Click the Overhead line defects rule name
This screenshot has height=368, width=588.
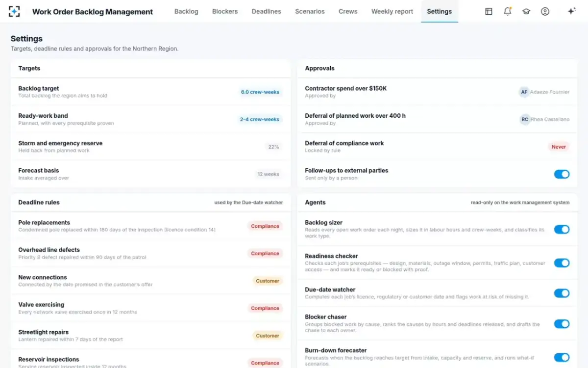tap(49, 250)
